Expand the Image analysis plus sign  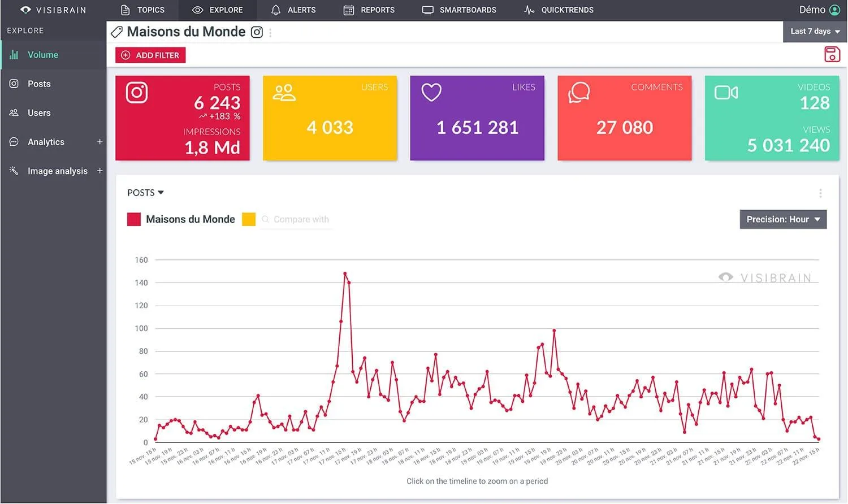pyautogui.click(x=99, y=171)
